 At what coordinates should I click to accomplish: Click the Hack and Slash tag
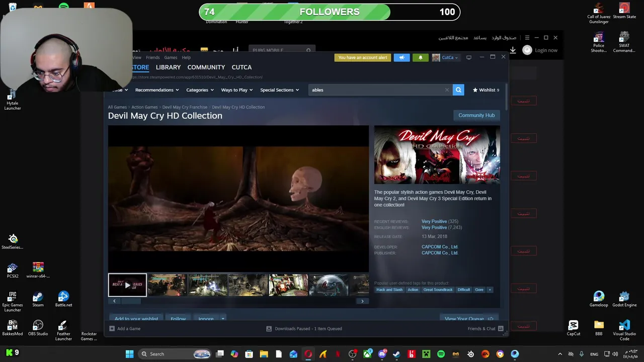(389, 290)
